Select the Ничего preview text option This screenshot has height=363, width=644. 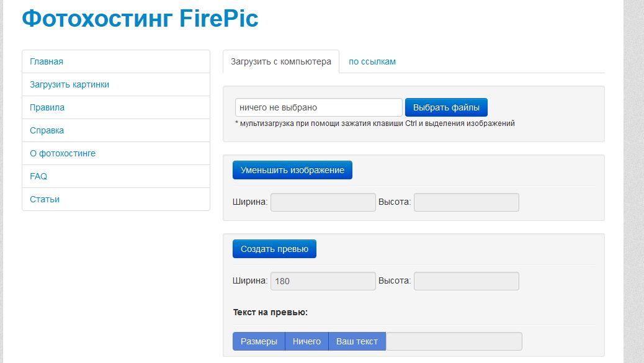(307, 341)
